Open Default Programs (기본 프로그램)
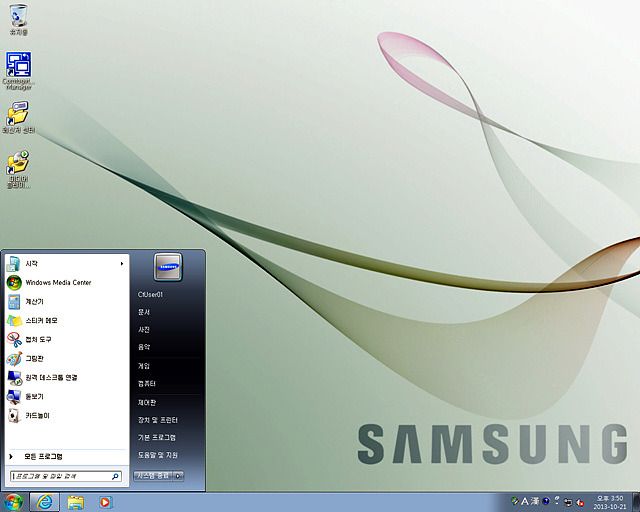The height and width of the screenshot is (512, 640). tap(157, 438)
